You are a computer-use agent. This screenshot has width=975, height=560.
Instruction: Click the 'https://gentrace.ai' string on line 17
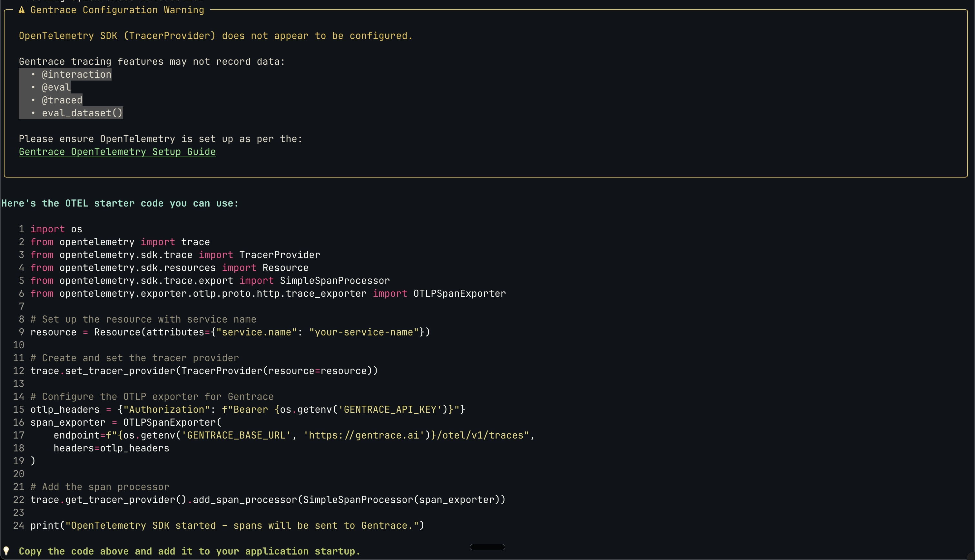click(364, 435)
